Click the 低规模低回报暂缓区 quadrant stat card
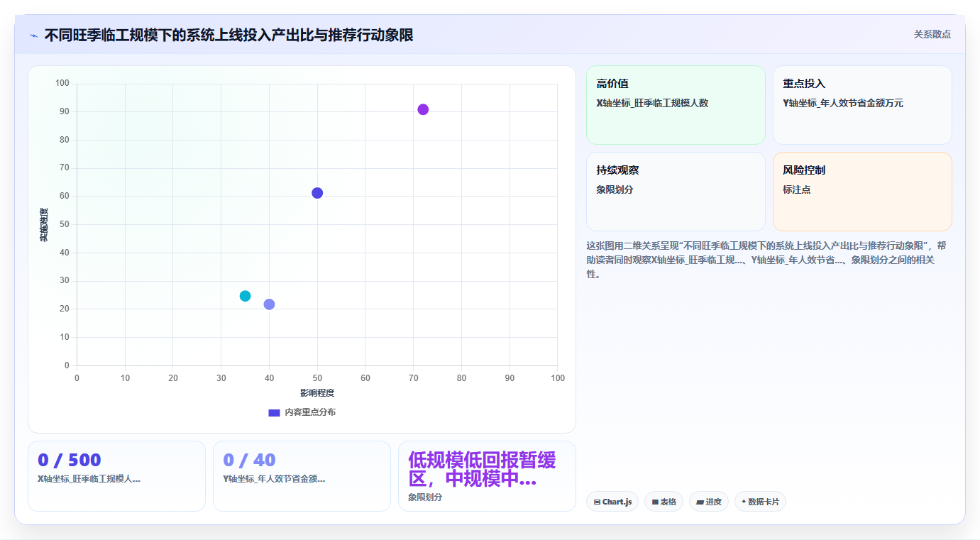 coord(487,476)
